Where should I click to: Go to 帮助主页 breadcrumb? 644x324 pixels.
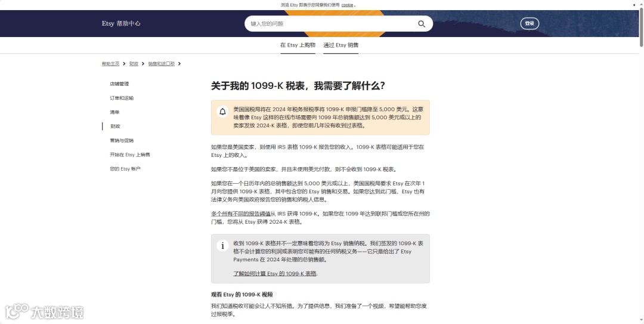(x=110, y=64)
